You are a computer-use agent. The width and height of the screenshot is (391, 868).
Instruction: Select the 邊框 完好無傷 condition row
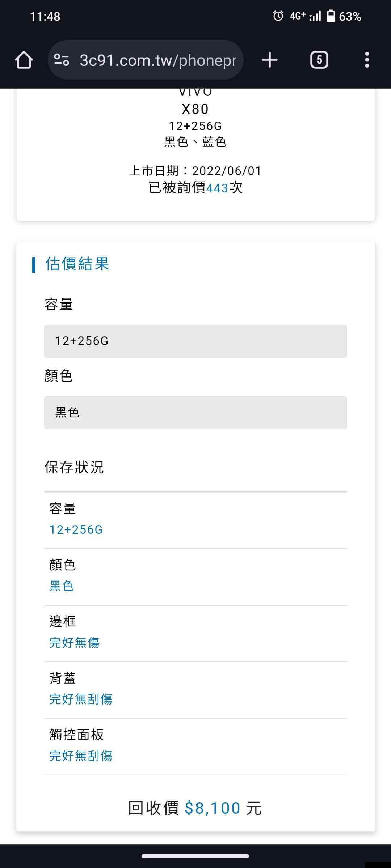point(195,634)
